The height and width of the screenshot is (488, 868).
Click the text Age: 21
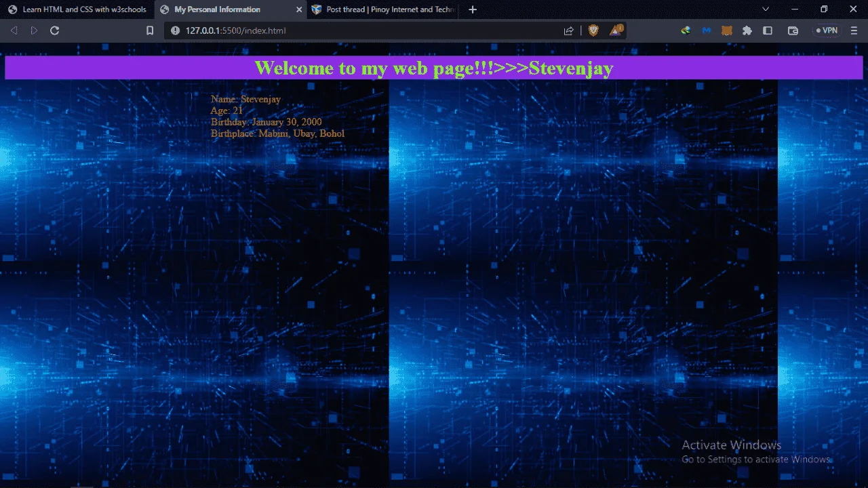226,110
